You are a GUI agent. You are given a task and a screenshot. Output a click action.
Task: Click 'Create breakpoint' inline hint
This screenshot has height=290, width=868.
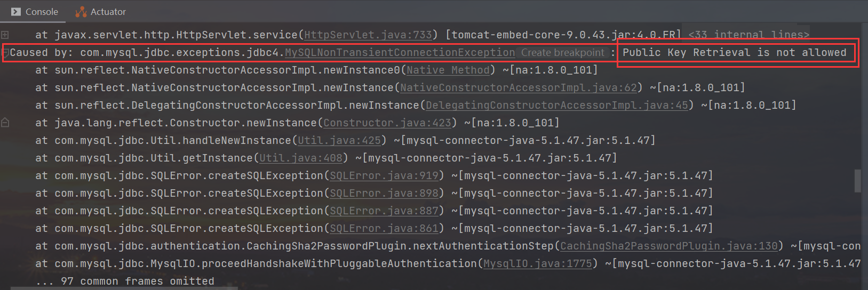point(562,53)
